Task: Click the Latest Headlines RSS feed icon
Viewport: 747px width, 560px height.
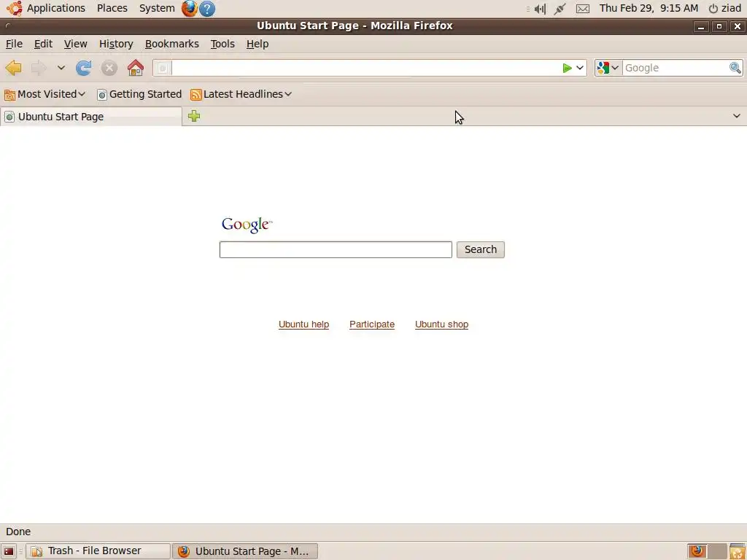Action: pyautogui.click(x=196, y=95)
